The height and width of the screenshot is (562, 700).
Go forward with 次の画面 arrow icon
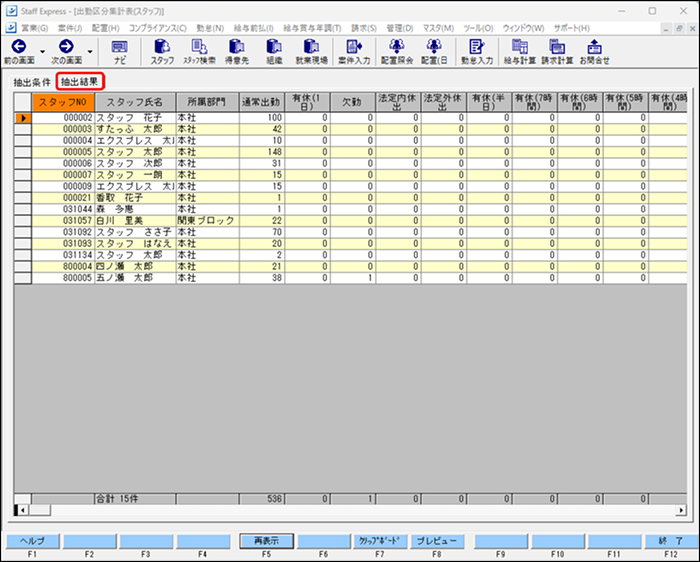click(66, 46)
